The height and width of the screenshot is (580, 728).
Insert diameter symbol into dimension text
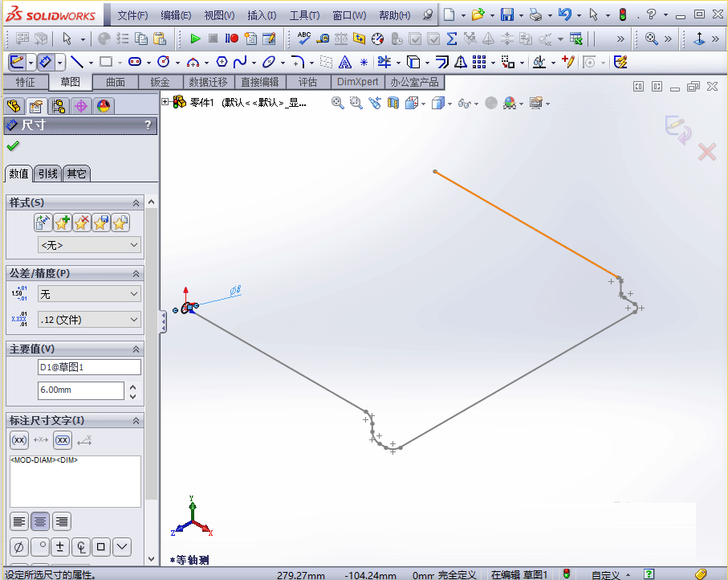(x=18, y=546)
